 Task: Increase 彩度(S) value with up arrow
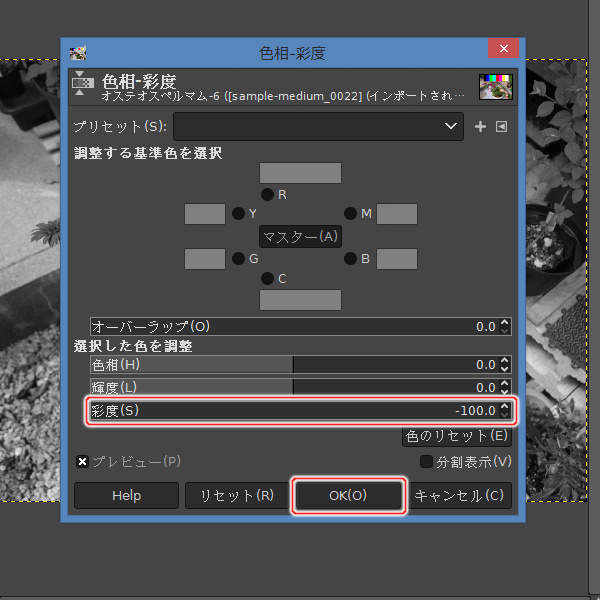tap(505, 406)
